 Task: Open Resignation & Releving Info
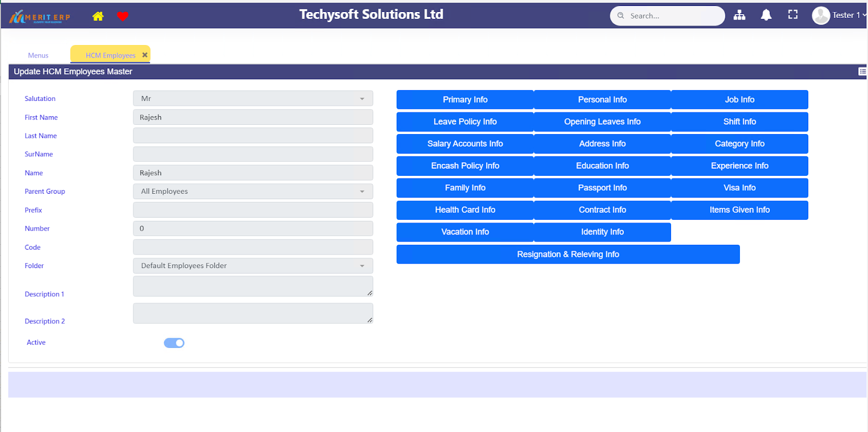568,255
